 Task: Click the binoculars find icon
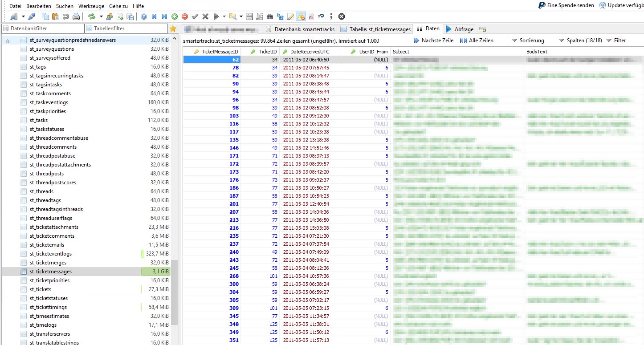pyautogui.click(x=269, y=16)
